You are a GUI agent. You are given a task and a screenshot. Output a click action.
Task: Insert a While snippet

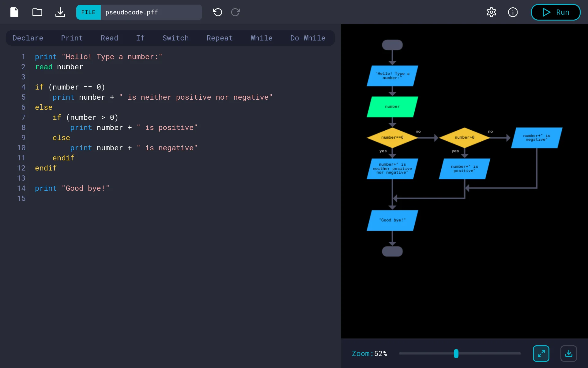[262, 38]
